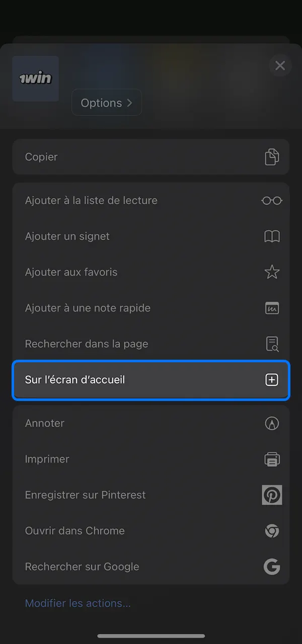Screen dimensions: 302x644
Task: Tap the Chrome browser icon
Action: coord(272,531)
